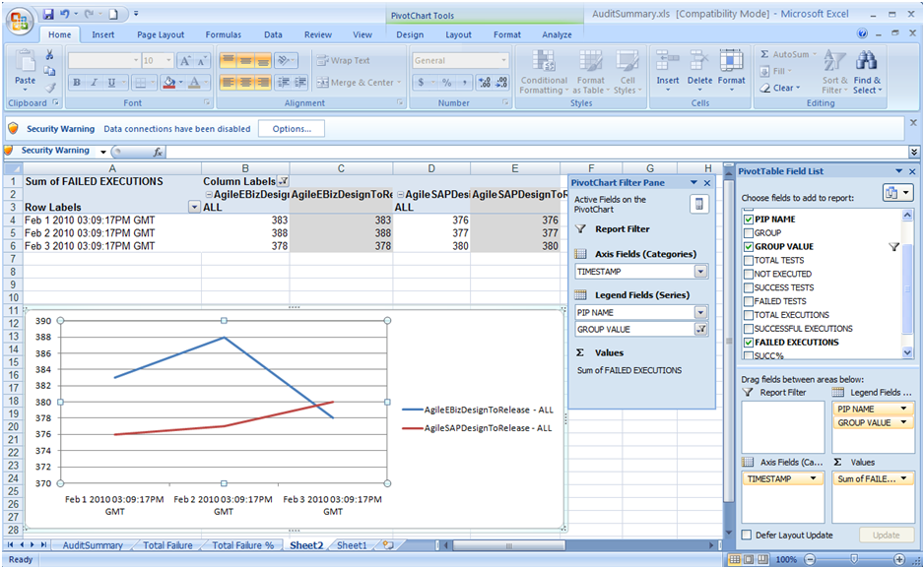Apply Italic formatting
The image size is (924, 568).
(x=94, y=83)
